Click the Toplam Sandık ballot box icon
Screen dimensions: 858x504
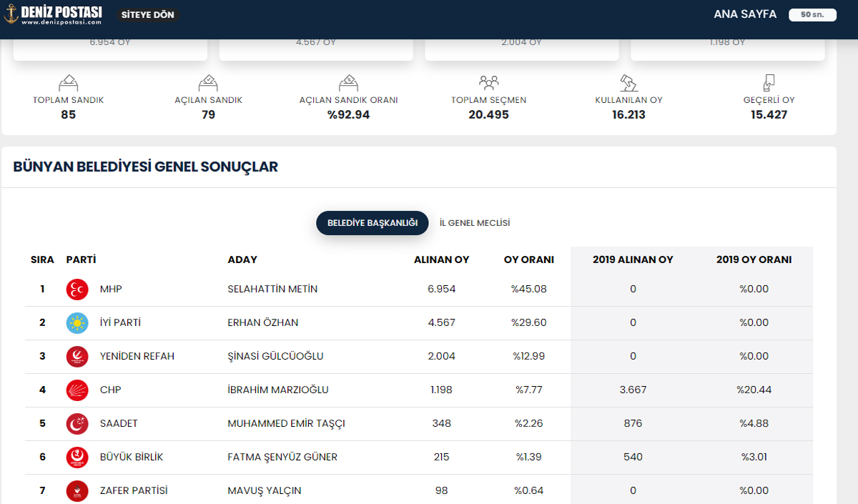pyautogui.click(x=69, y=82)
